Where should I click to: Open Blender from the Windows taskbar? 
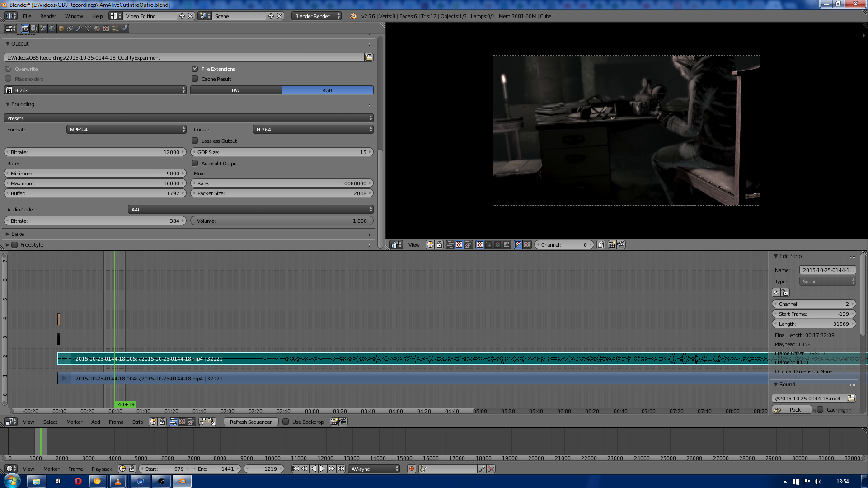click(x=182, y=481)
